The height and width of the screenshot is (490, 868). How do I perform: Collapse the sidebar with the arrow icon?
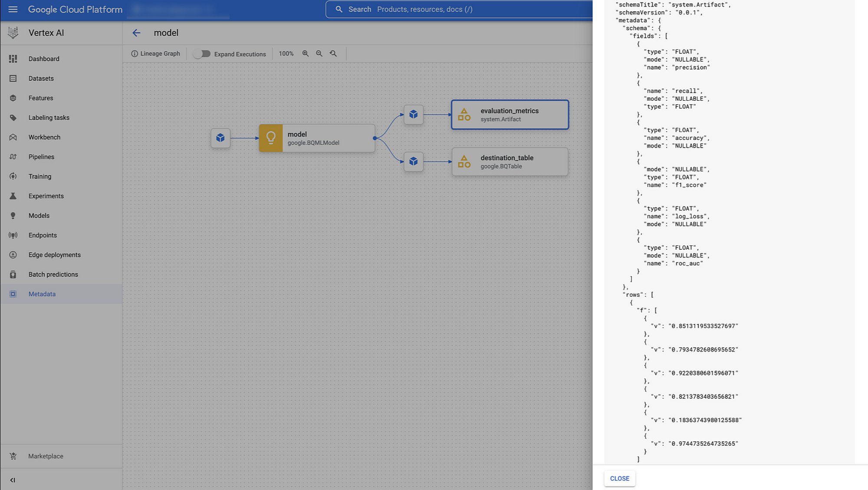coord(13,480)
